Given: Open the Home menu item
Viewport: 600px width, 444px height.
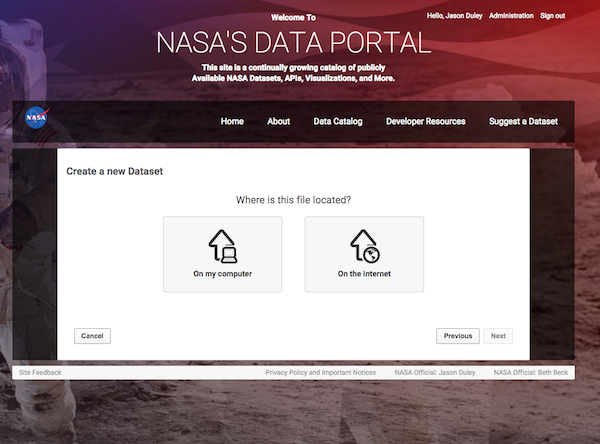Looking at the screenshot, I should 232,121.
